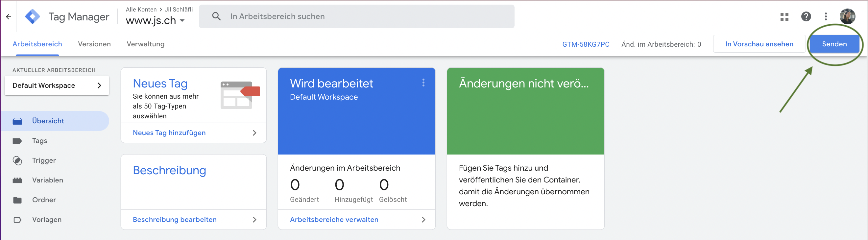The image size is (868, 240).
Task: Open the help question mark icon
Action: pyautogui.click(x=806, y=16)
